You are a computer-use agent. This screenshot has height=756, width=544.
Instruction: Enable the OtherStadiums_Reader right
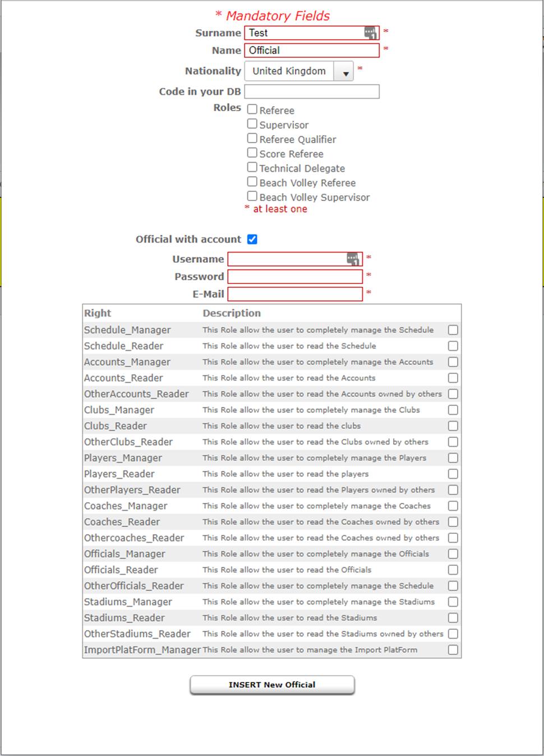coord(453,634)
